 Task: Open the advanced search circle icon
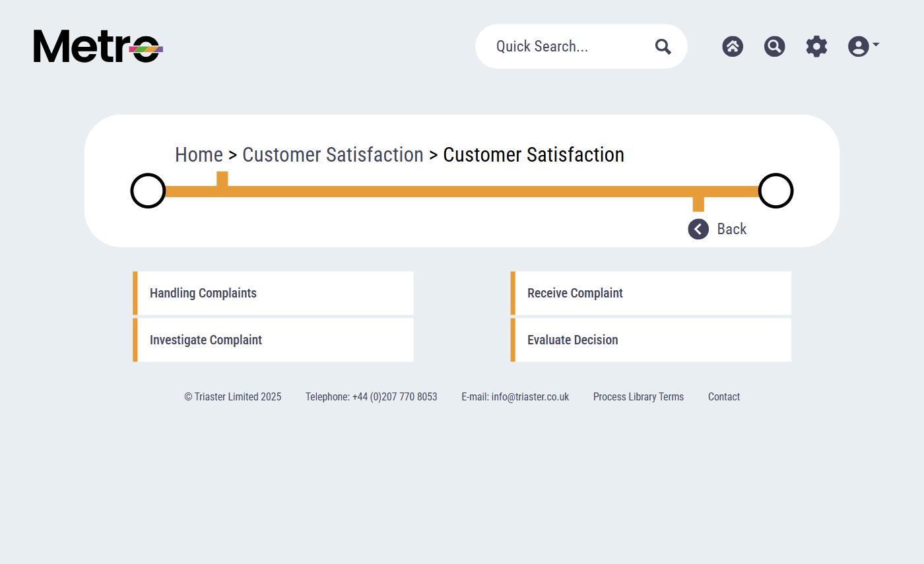tap(774, 46)
